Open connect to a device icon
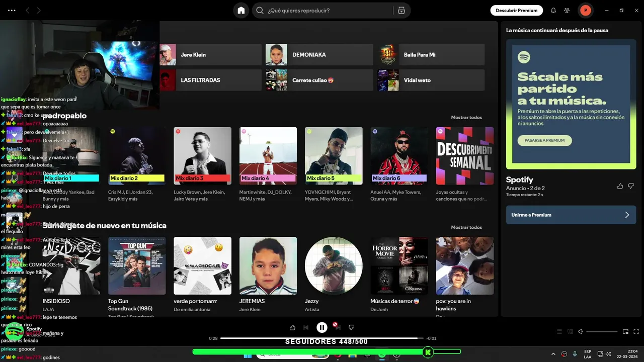 (570, 331)
